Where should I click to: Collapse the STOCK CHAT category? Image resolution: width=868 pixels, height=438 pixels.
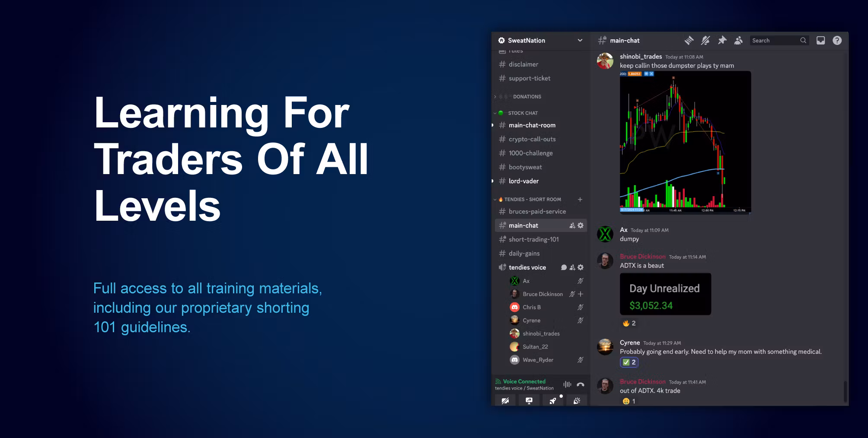click(523, 113)
